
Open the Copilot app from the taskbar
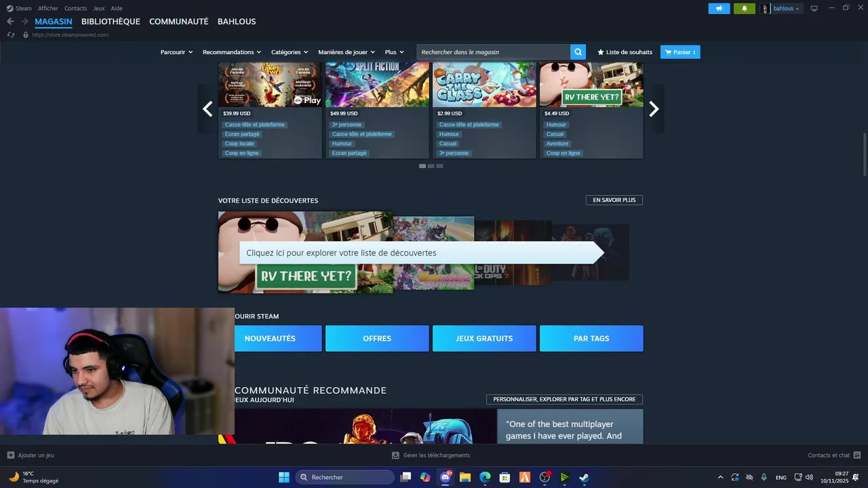(x=425, y=477)
